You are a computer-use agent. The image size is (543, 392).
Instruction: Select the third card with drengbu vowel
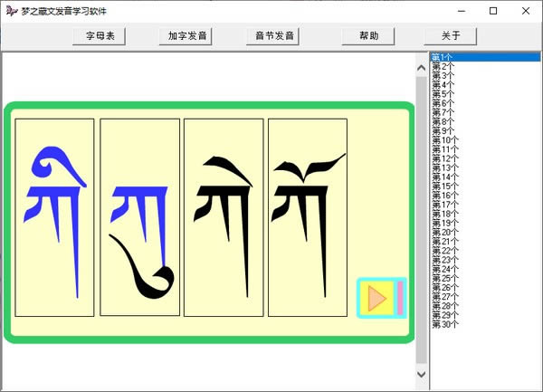224,217
